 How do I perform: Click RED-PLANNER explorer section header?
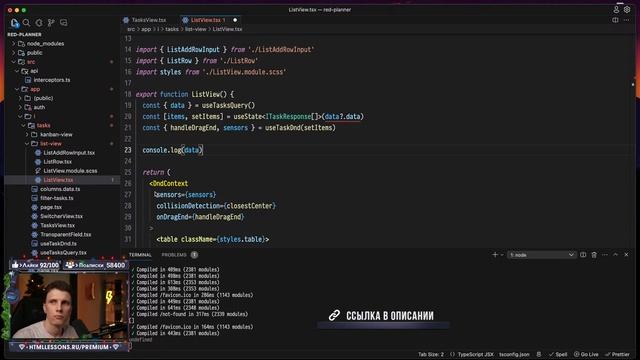(24, 35)
